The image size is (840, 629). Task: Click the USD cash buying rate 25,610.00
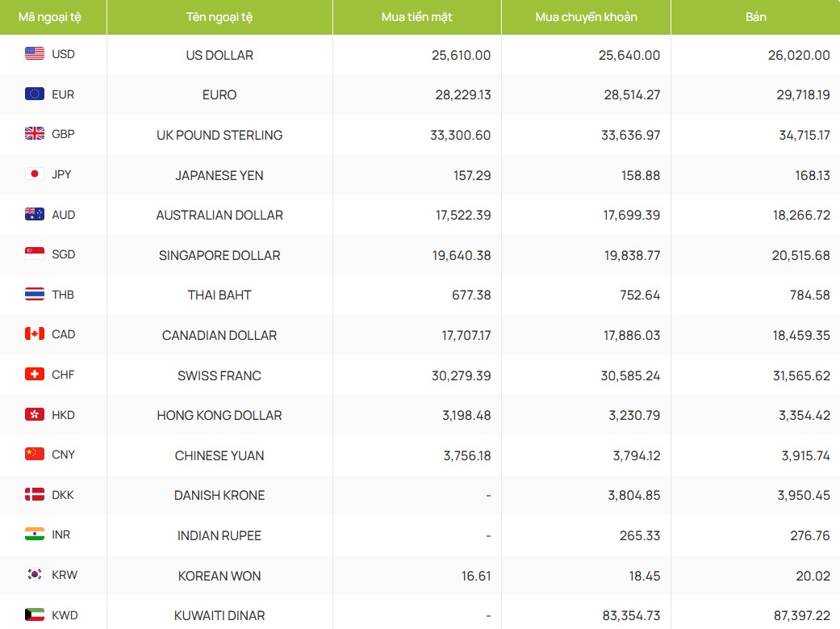(462, 55)
